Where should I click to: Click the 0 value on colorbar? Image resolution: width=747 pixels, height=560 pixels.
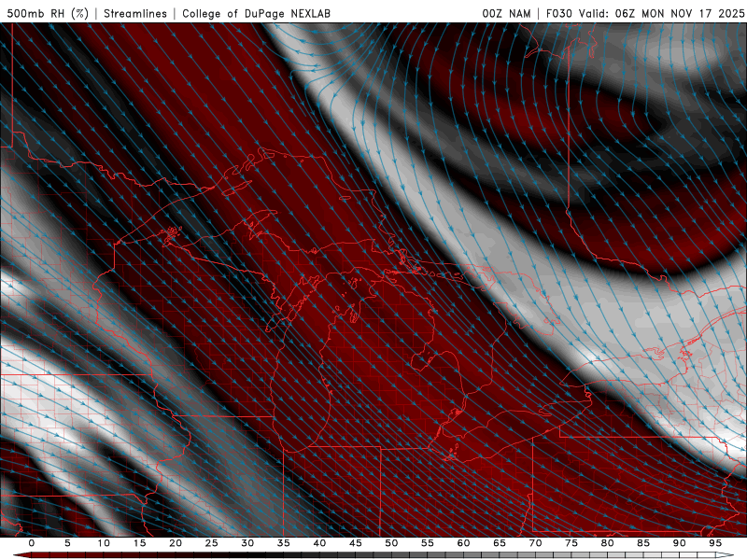click(x=32, y=543)
